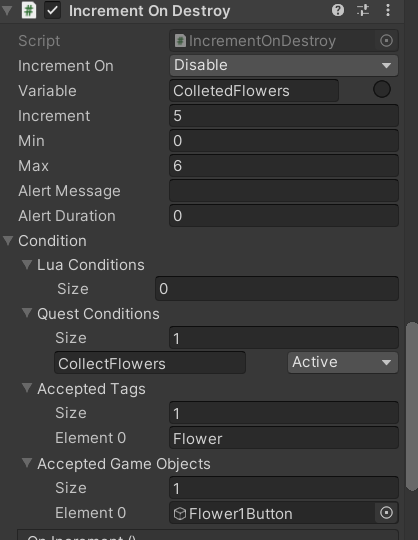
Task: Collapse the Increment On Destroy component header arrow
Action: (7, 10)
